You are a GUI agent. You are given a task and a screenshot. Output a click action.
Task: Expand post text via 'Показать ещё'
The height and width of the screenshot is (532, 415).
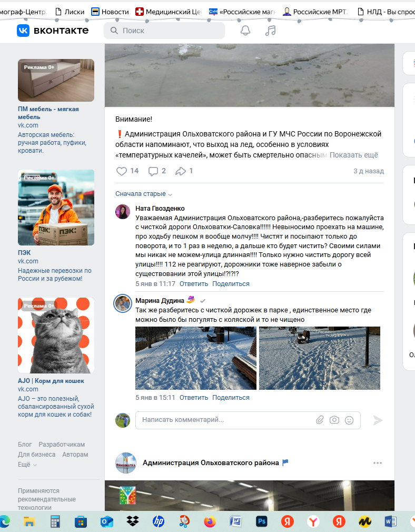[353, 155]
